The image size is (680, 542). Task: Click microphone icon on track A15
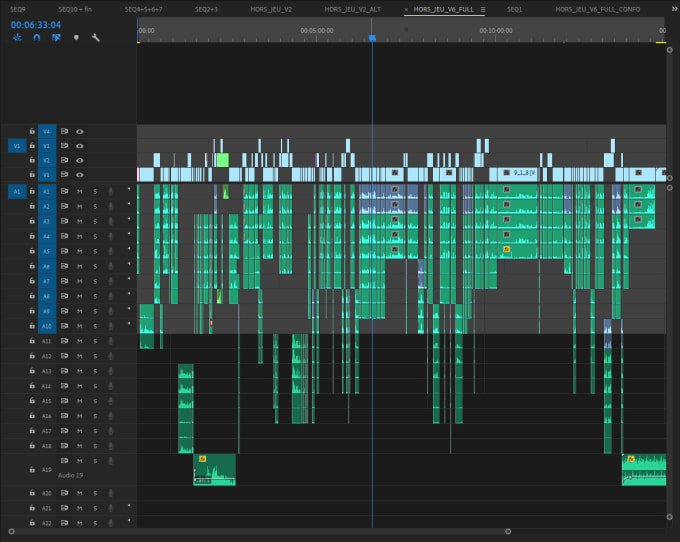[111, 401]
